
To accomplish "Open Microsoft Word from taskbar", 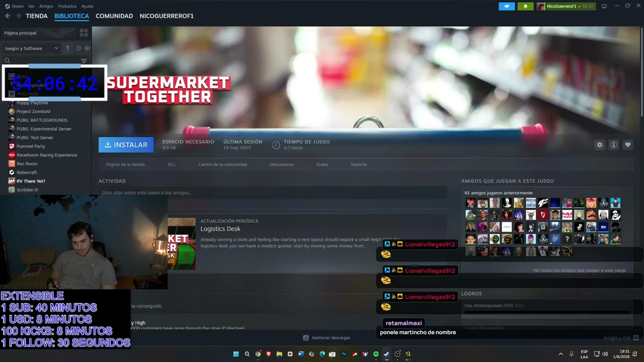I will click(x=301, y=354).
